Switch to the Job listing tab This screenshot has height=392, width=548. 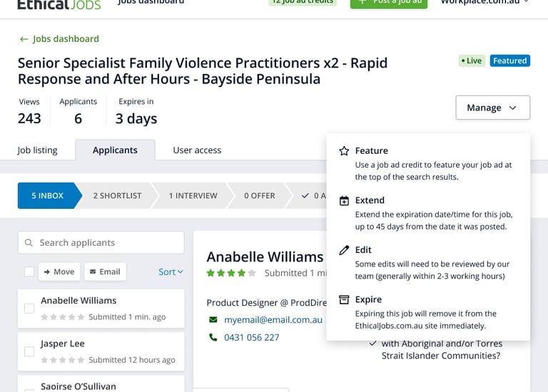pos(37,150)
